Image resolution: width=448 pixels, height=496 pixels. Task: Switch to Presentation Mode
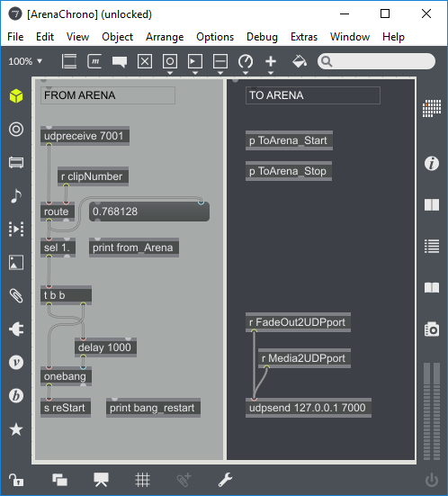coord(101,480)
